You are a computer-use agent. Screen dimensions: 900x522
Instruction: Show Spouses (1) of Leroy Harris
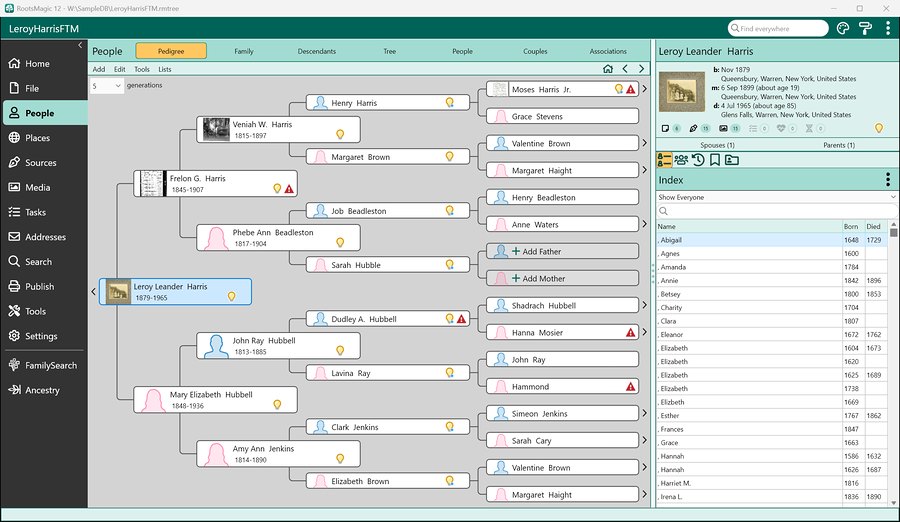pos(717,145)
